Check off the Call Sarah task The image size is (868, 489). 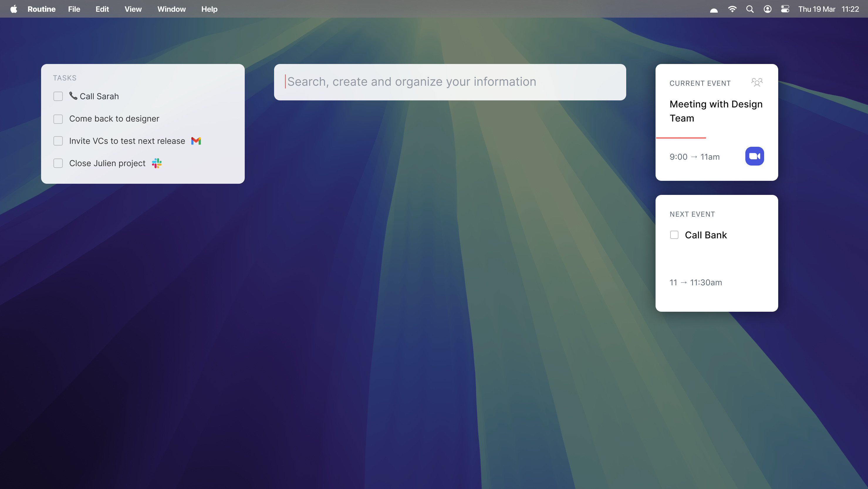(x=58, y=96)
